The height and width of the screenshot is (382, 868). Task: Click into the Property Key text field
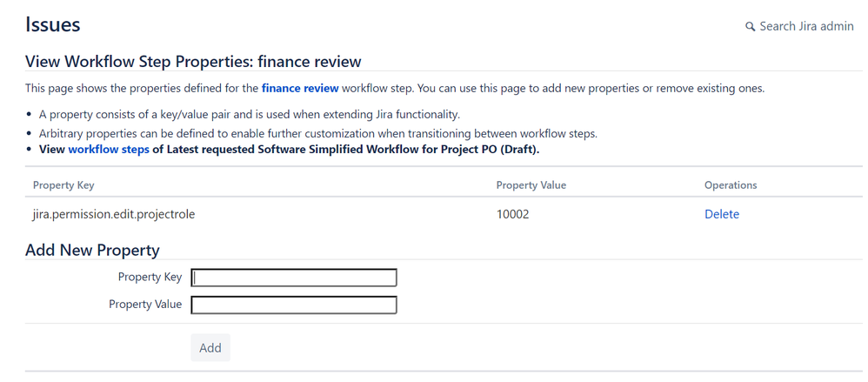click(x=294, y=278)
